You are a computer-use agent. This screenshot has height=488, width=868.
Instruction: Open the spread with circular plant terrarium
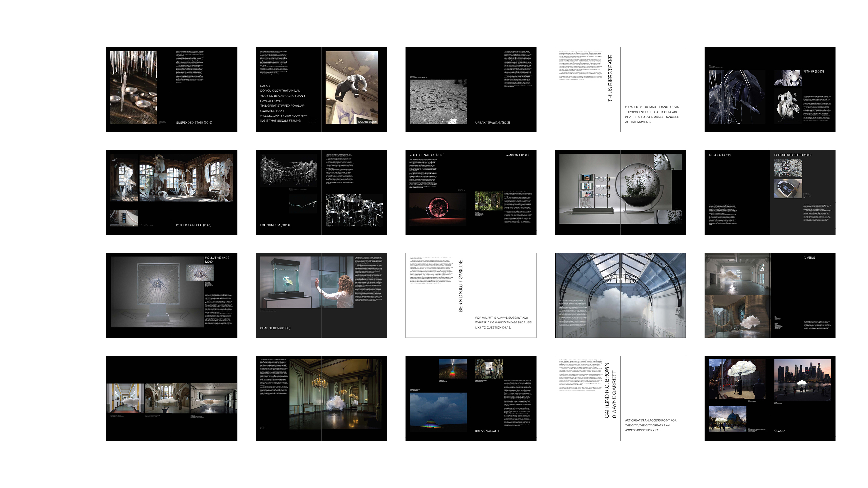coord(620,192)
